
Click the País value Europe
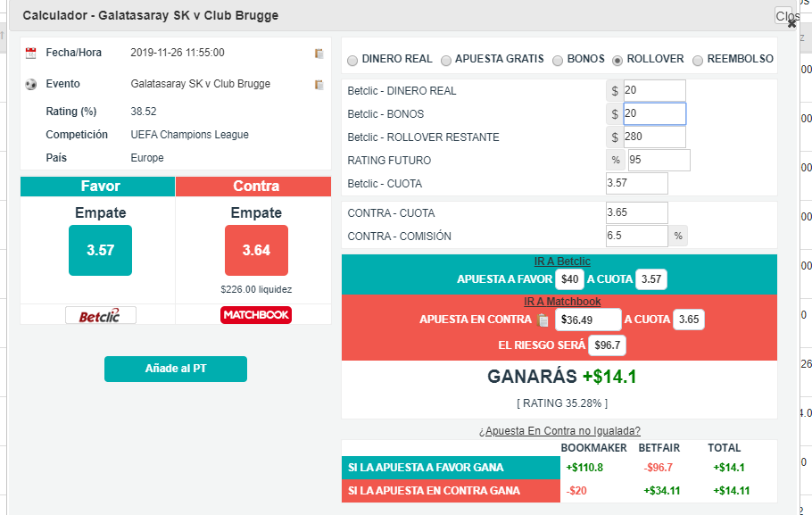point(147,158)
